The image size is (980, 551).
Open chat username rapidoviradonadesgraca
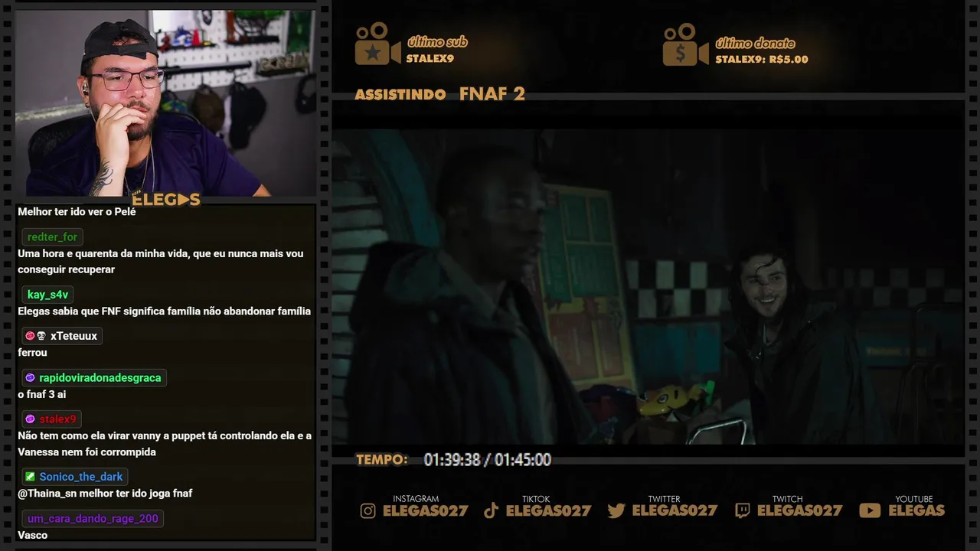point(100,378)
